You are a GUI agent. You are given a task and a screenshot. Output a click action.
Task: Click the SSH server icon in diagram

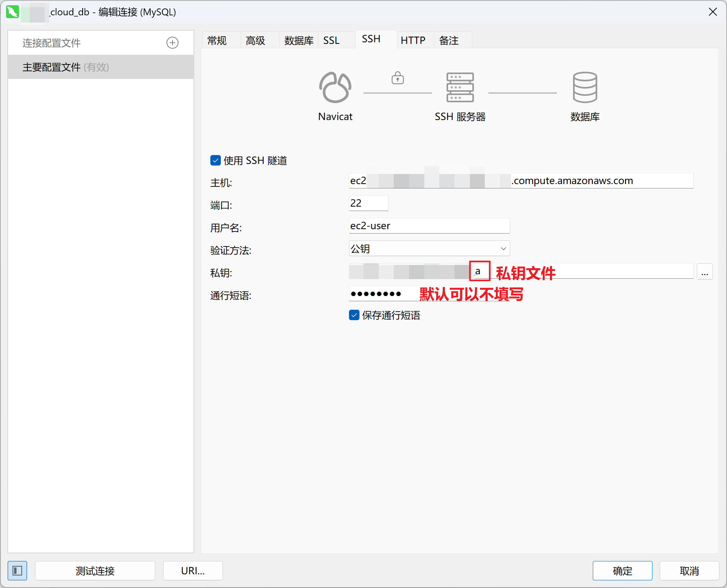[x=460, y=87]
